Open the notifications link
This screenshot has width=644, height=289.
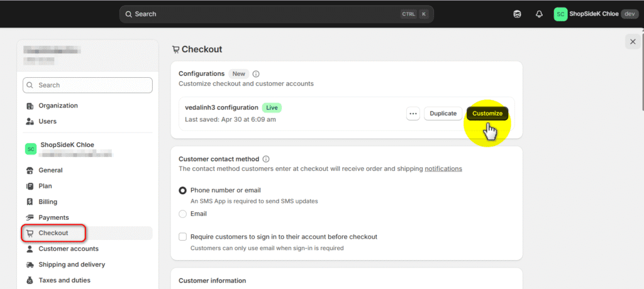click(443, 169)
